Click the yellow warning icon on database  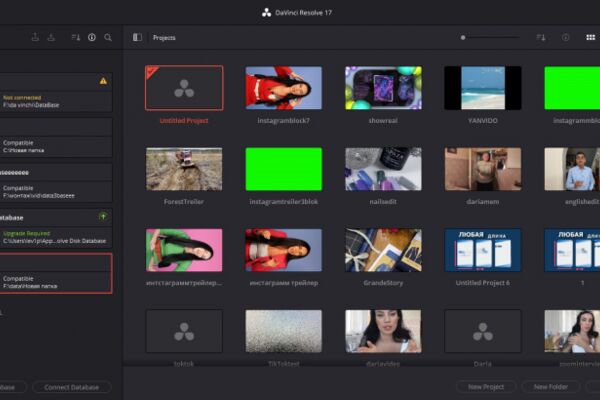point(103,81)
